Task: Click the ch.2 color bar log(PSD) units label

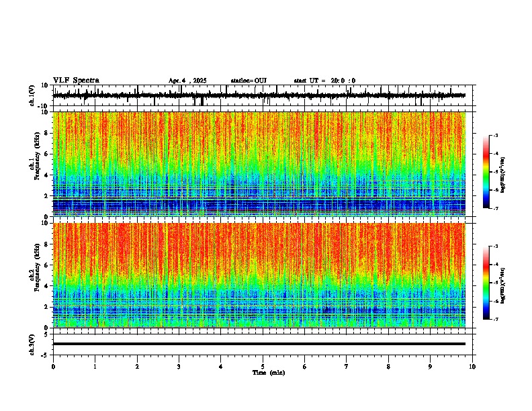Action: pyautogui.click(x=502, y=285)
